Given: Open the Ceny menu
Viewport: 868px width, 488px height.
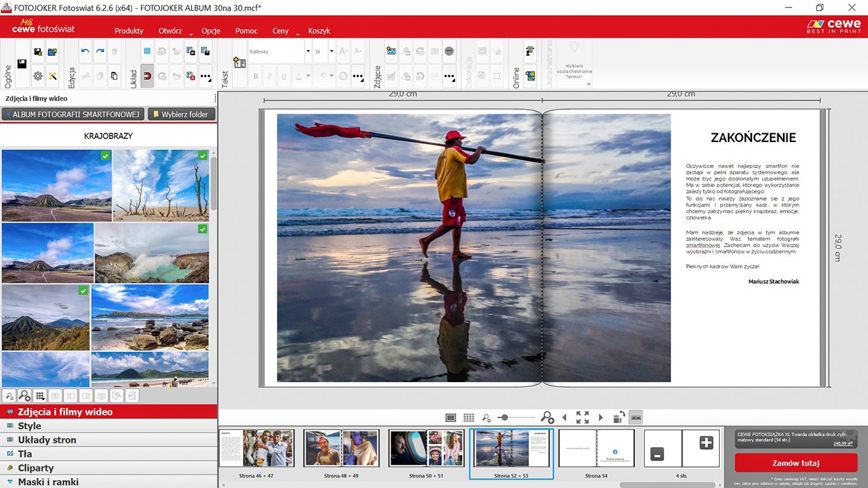Looking at the screenshot, I should point(281,30).
